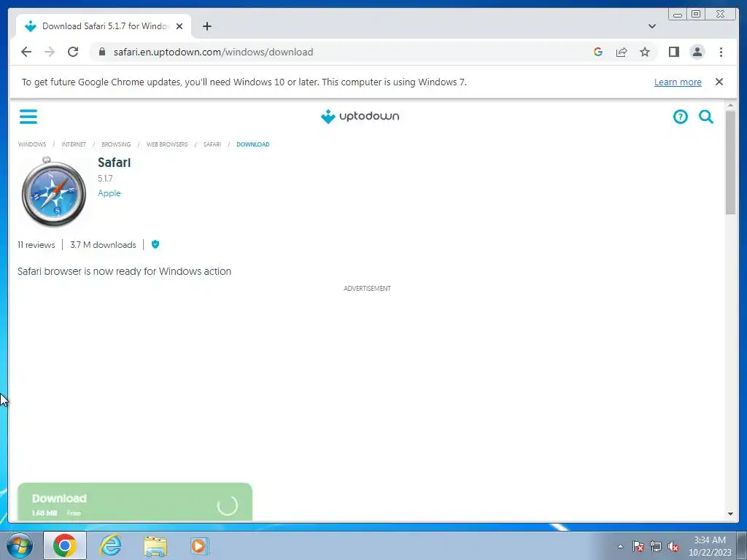Viewport: 747px width, 560px height.
Task: Click the Uptodown logo
Action: [x=360, y=116]
